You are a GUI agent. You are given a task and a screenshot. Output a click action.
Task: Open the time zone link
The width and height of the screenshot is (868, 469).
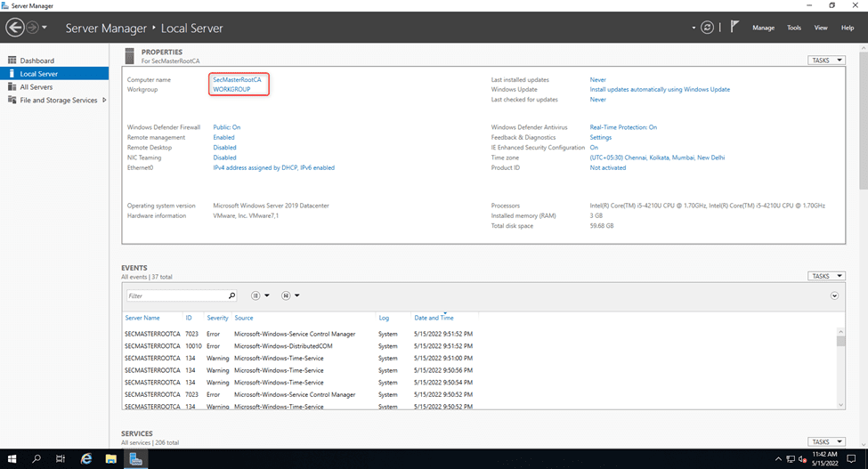(657, 158)
